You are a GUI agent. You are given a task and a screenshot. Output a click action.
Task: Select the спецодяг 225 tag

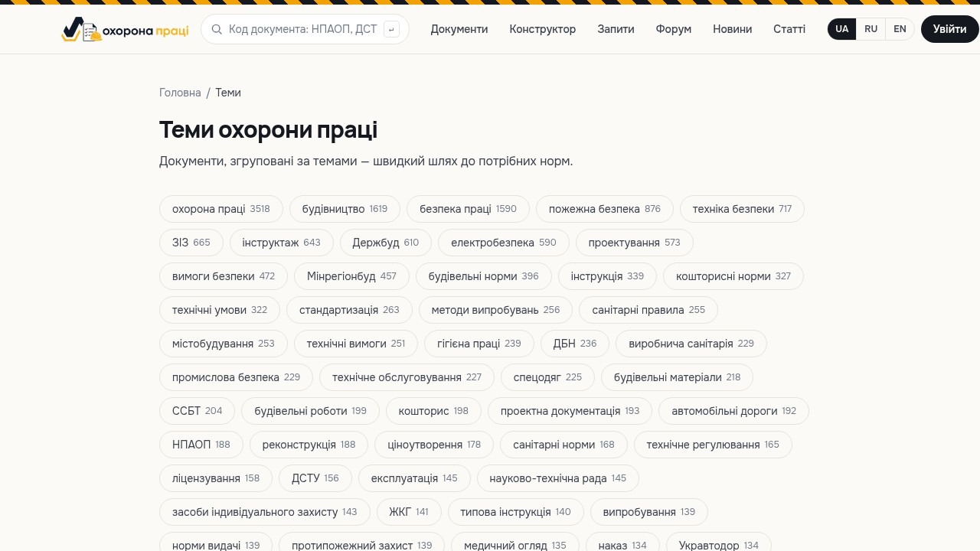click(548, 377)
